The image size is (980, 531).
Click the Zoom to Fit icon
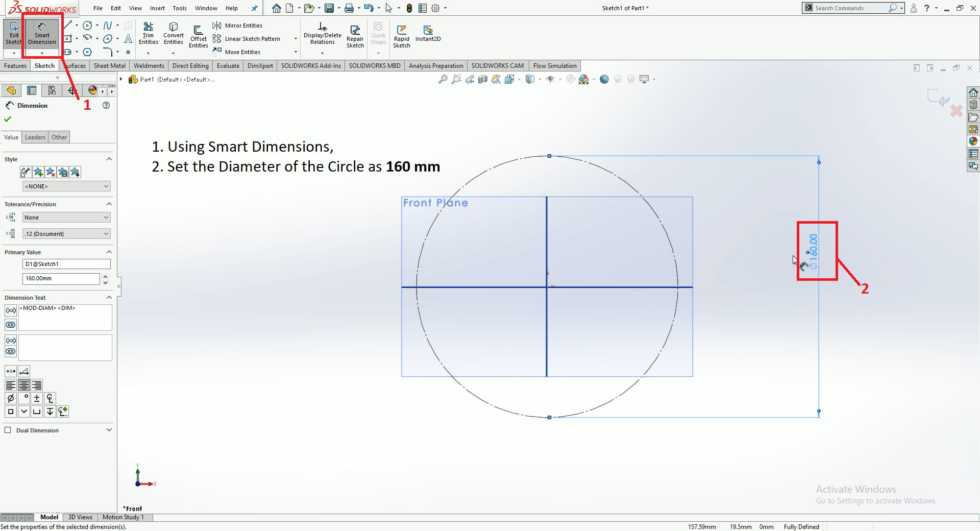point(443,79)
